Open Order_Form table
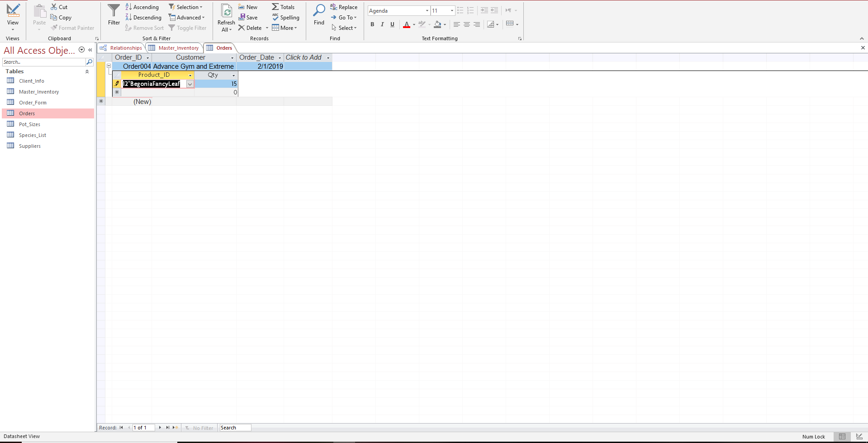This screenshot has height=443, width=868. point(33,103)
